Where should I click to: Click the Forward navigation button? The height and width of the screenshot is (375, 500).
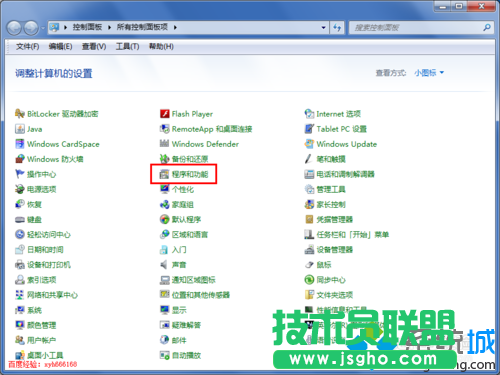point(32,28)
